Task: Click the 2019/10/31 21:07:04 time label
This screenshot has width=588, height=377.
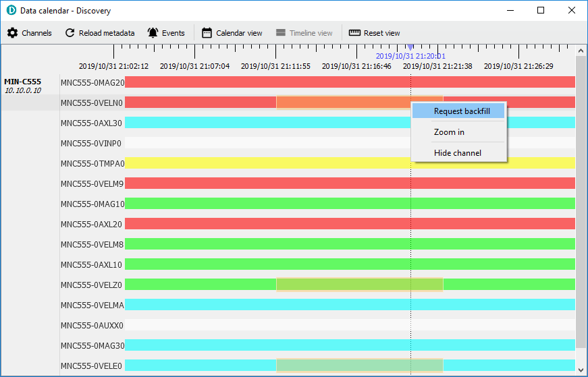Action: (x=194, y=66)
